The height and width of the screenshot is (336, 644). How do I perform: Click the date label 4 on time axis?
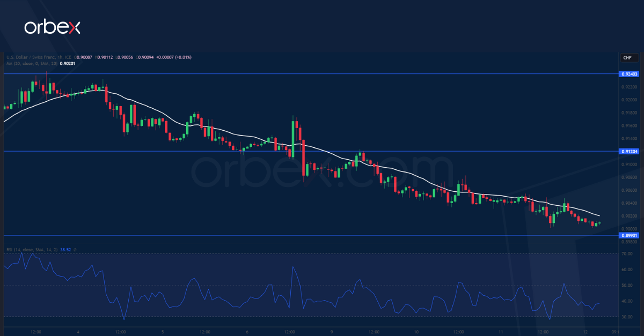78,332
